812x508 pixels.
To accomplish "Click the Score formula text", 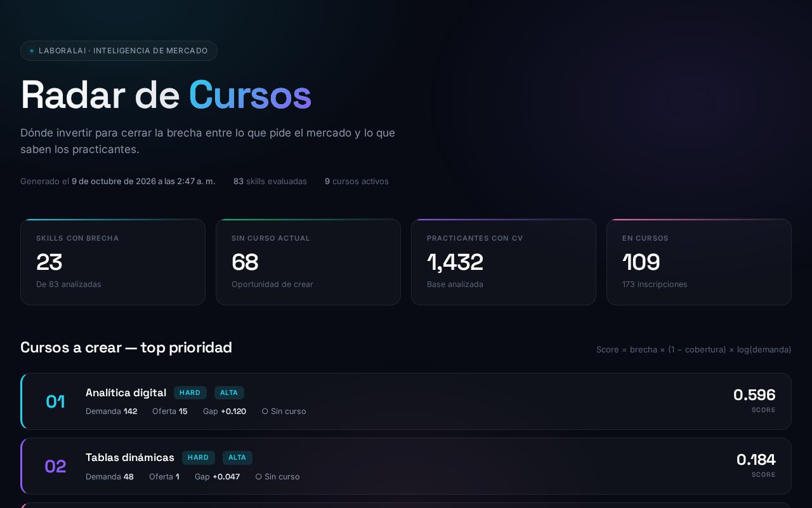I will pos(694,350).
